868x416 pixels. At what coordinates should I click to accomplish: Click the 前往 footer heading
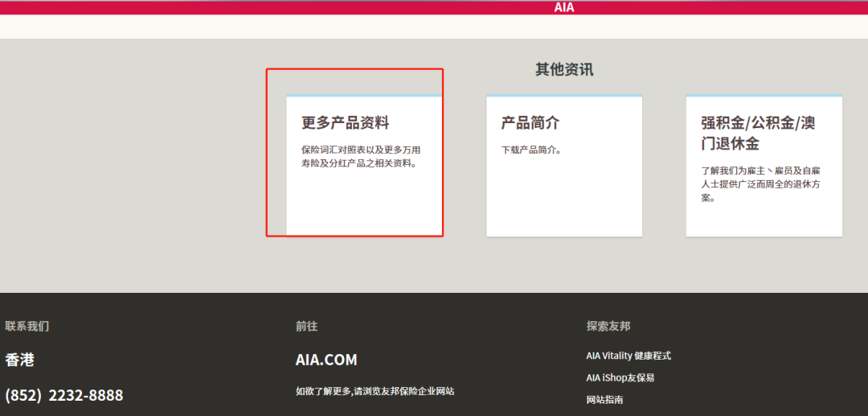(x=307, y=326)
